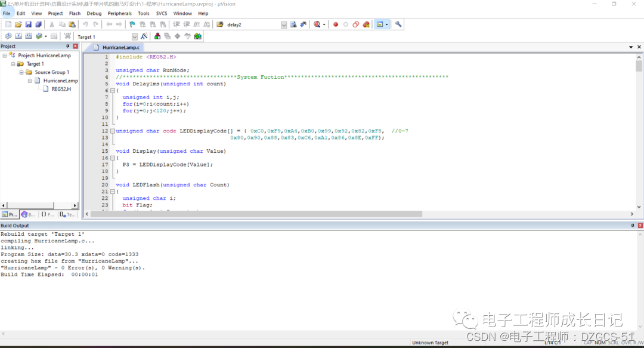Switch to the Books (B...) panel tab

tap(29, 214)
